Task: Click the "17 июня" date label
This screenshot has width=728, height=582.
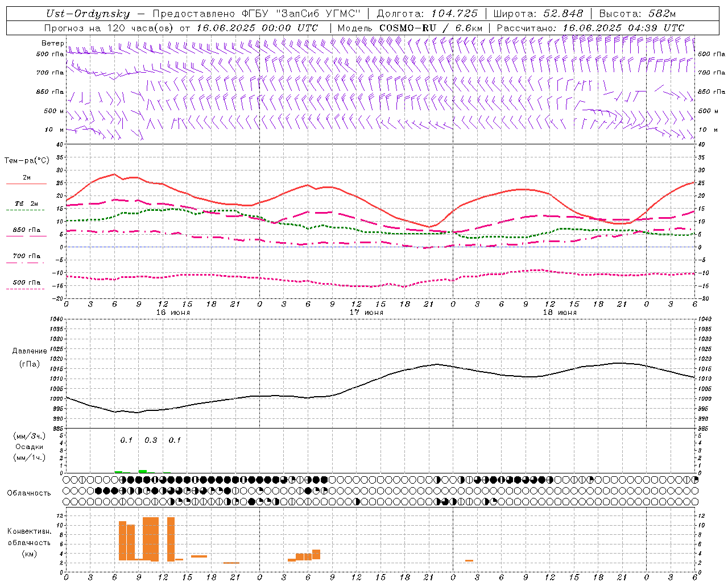Action: coord(366,312)
